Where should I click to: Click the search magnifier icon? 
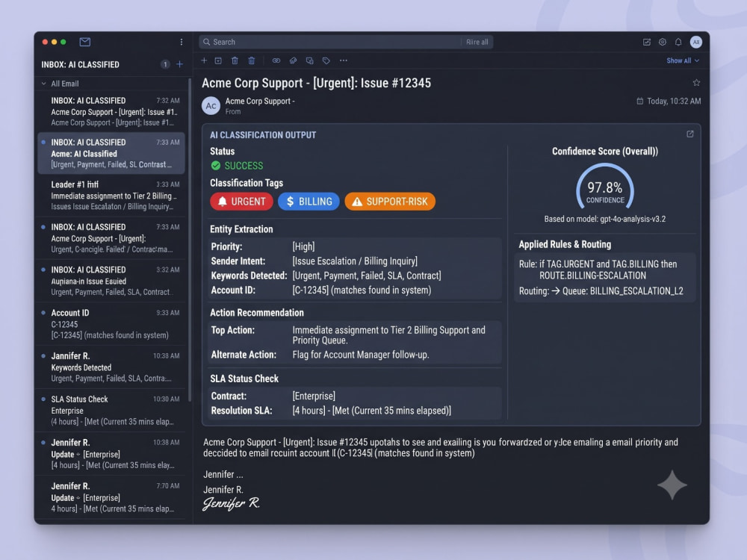click(206, 42)
